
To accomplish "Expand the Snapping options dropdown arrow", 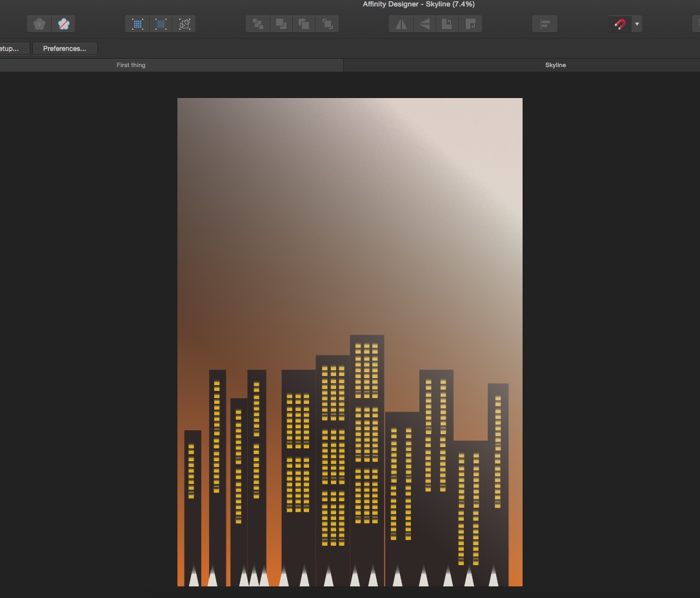I will (x=637, y=25).
